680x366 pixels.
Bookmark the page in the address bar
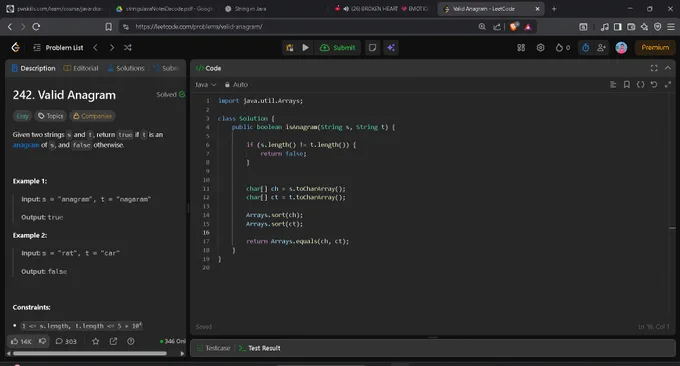click(108, 27)
